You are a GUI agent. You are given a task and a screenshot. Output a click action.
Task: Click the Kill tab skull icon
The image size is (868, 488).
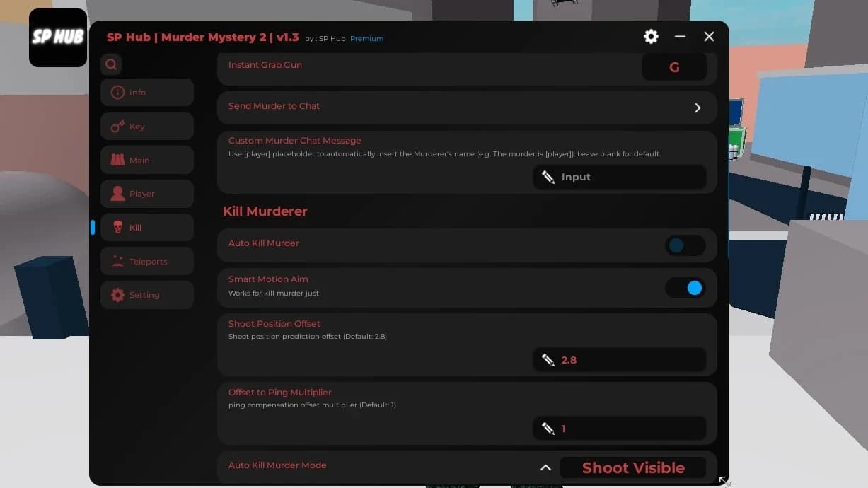pos(117,228)
